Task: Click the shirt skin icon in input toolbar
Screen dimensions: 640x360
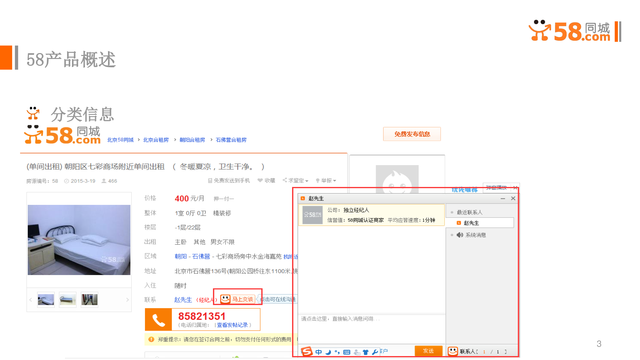Action: coord(366,352)
